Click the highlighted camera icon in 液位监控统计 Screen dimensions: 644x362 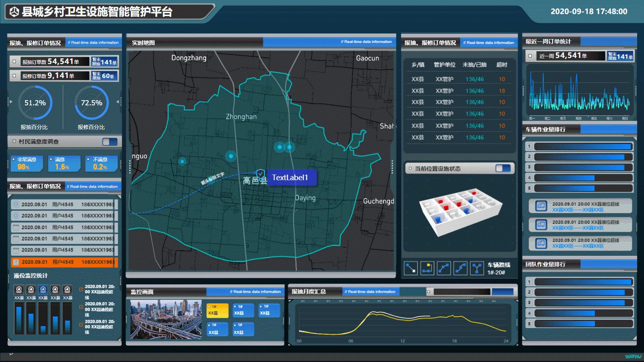coord(43,290)
